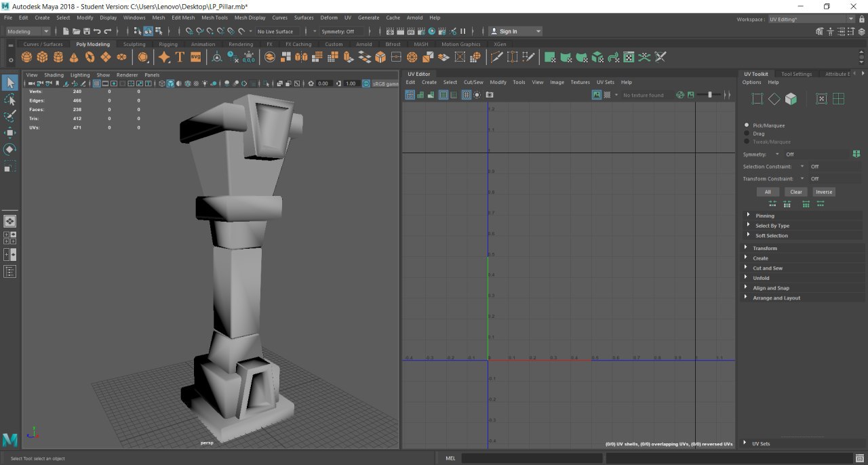Image resolution: width=868 pixels, height=465 pixels.
Task: Toggle the viewport grid display icon
Action: (96, 83)
